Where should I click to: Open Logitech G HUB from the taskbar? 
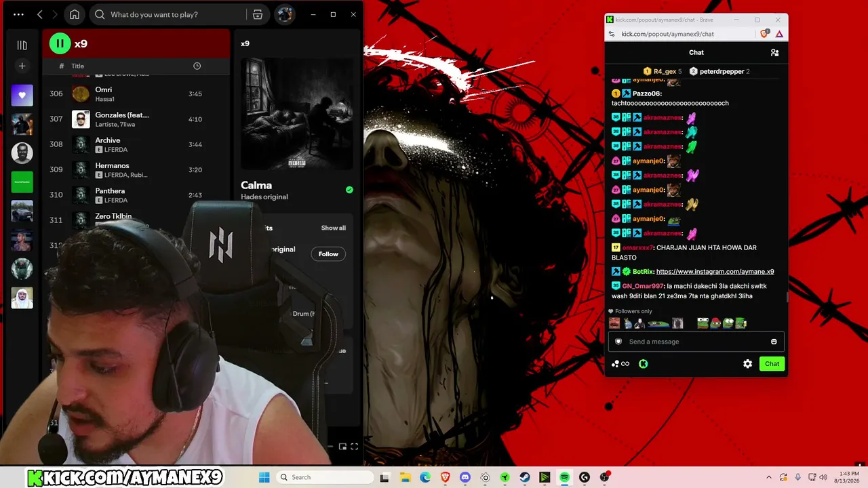(x=585, y=477)
